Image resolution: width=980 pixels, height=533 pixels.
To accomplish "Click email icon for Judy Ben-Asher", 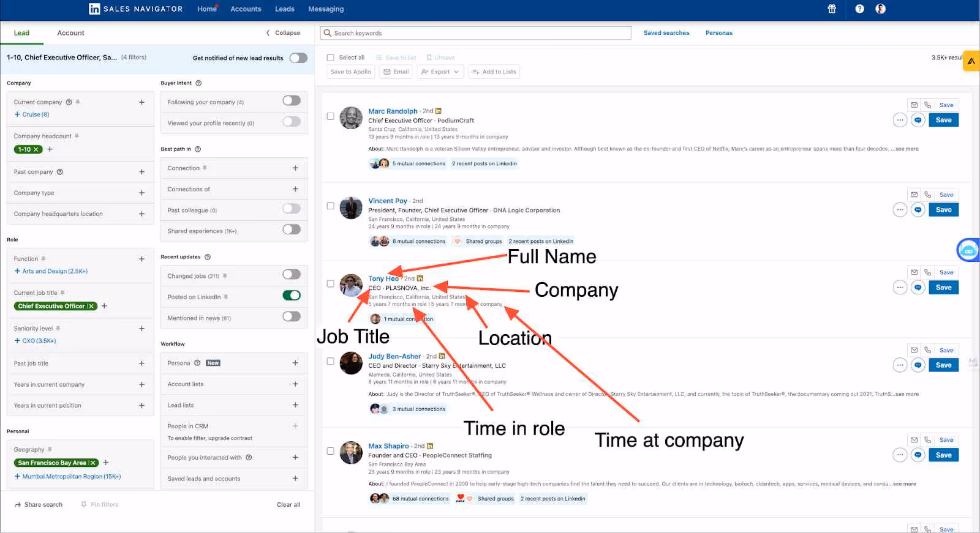I will tap(914, 350).
